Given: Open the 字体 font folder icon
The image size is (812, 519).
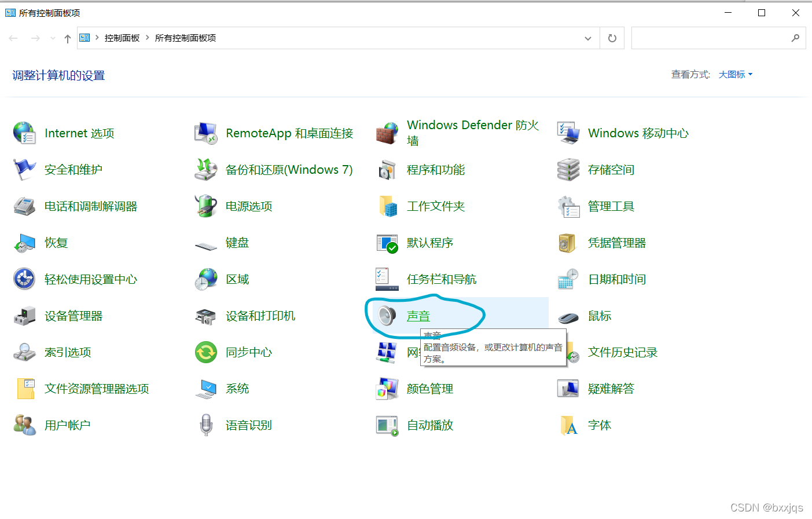Looking at the screenshot, I should 568,425.
